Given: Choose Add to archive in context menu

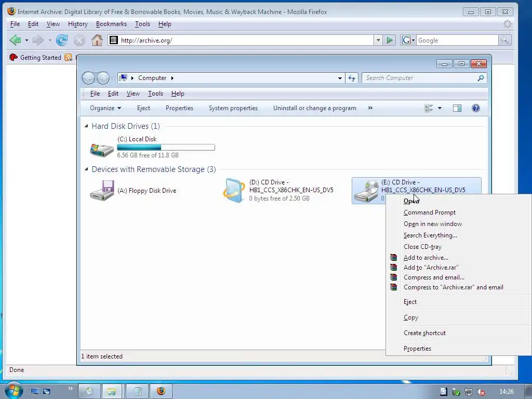Looking at the screenshot, I should click(x=458, y=258).
